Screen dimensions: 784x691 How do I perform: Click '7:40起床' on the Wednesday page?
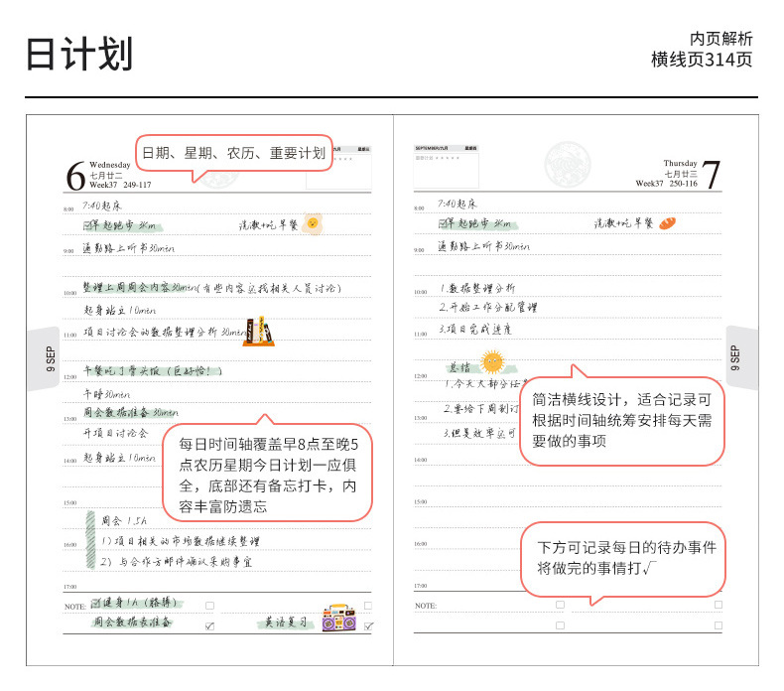102,206
